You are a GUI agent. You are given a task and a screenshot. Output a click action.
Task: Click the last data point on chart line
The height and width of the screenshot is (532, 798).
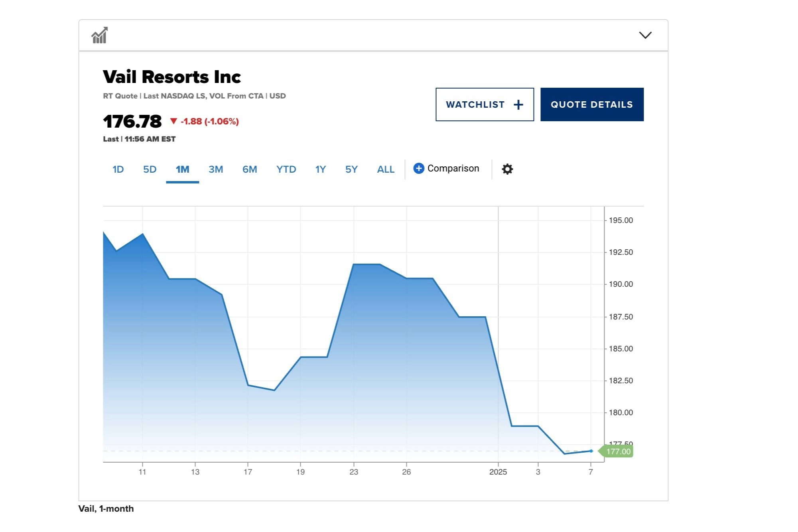tap(591, 451)
